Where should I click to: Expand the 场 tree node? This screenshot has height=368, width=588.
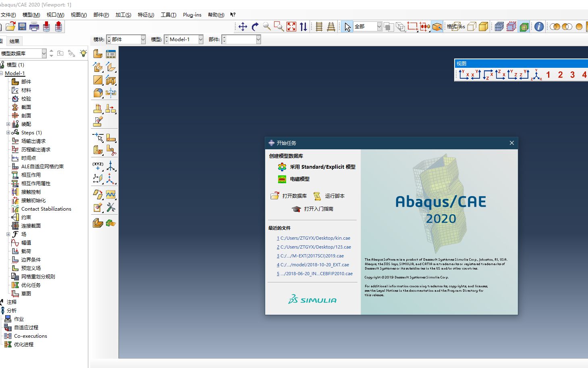click(x=8, y=234)
